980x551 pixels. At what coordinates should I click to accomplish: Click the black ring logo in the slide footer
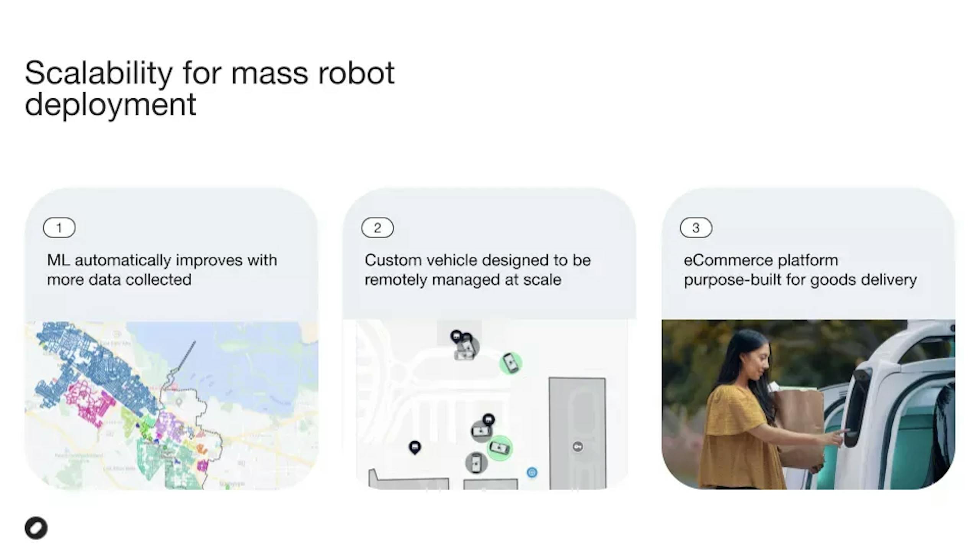point(36,528)
